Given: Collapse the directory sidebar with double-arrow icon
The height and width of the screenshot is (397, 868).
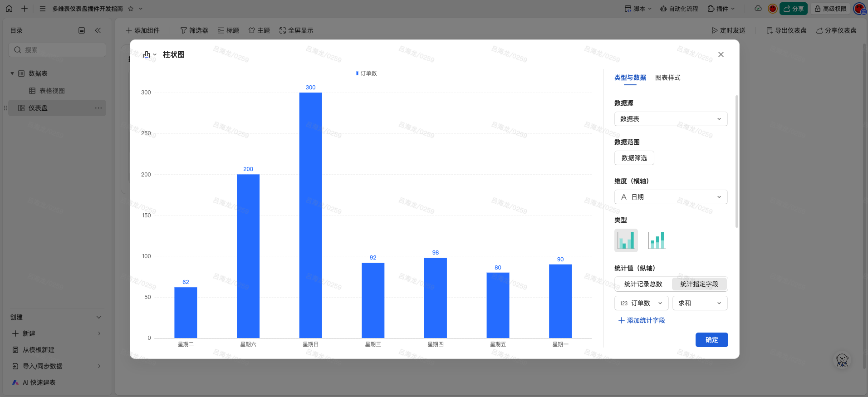Looking at the screenshot, I should (98, 30).
